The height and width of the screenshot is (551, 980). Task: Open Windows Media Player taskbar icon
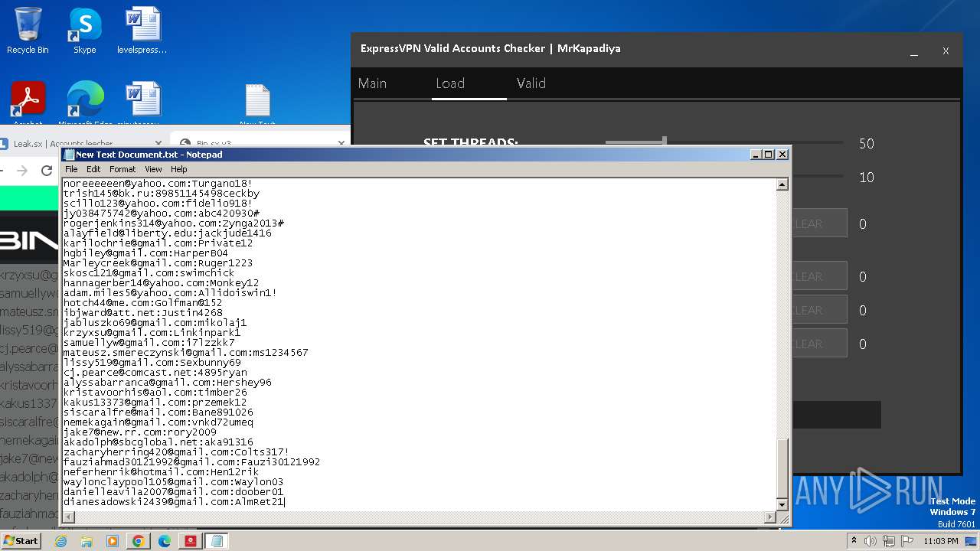113,541
